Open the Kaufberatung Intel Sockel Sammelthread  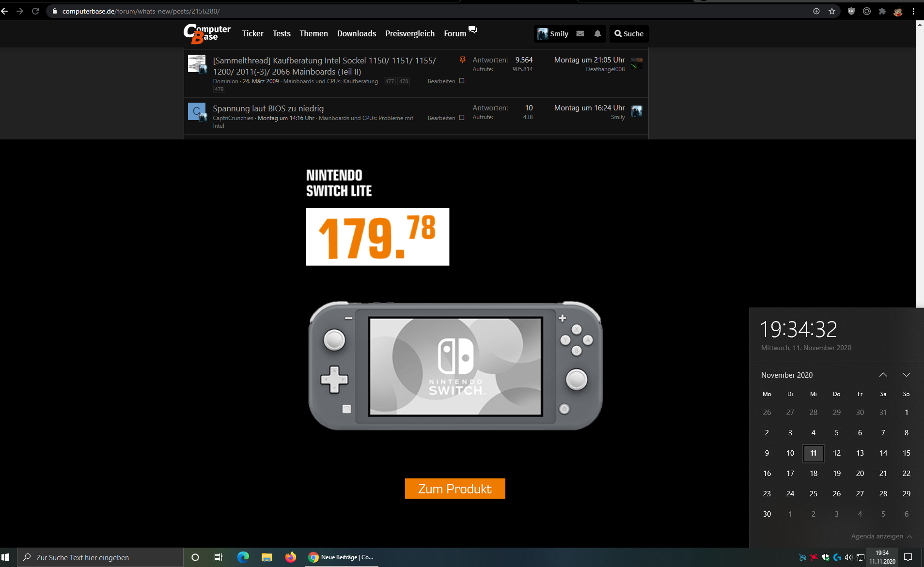324,66
